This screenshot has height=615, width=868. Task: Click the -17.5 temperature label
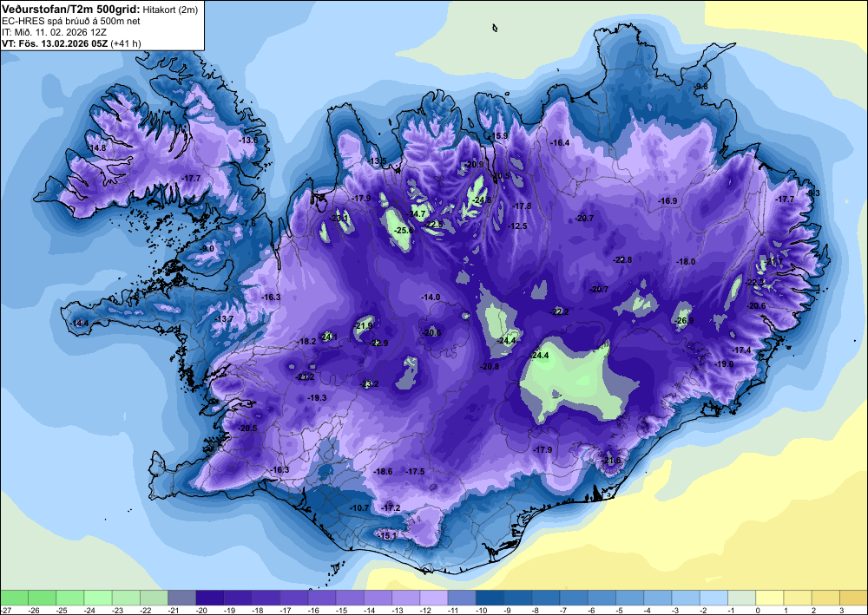(415, 472)
